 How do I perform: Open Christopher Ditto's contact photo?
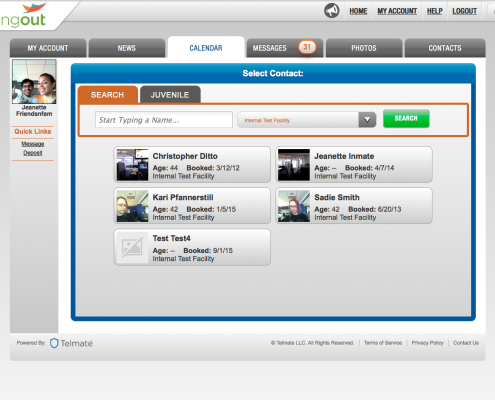(132, 165)
